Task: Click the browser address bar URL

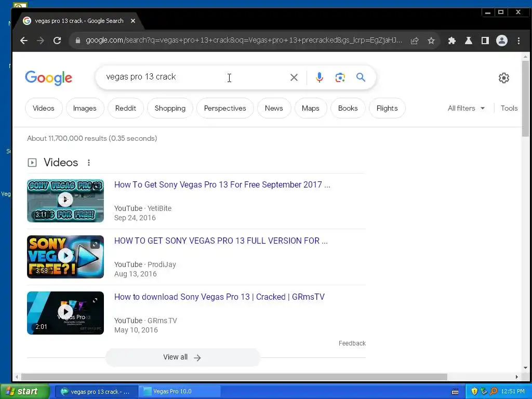Action: pyautogui.click(x=244, y=41)
